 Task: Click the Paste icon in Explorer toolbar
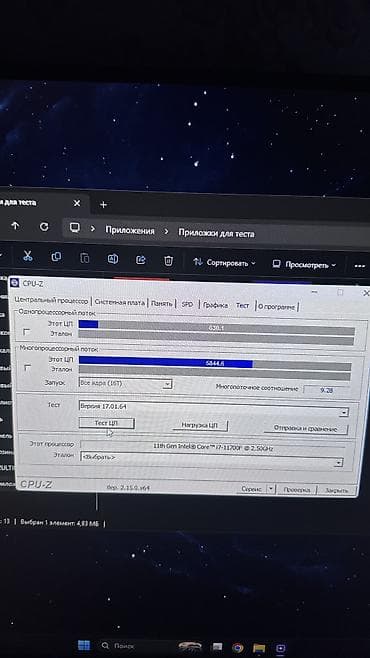[x=84, y=258]
